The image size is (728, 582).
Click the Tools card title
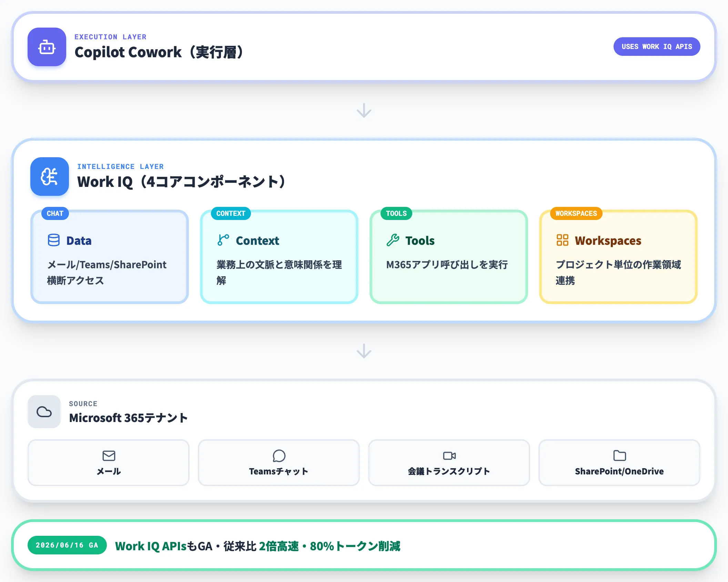(420, 241)
